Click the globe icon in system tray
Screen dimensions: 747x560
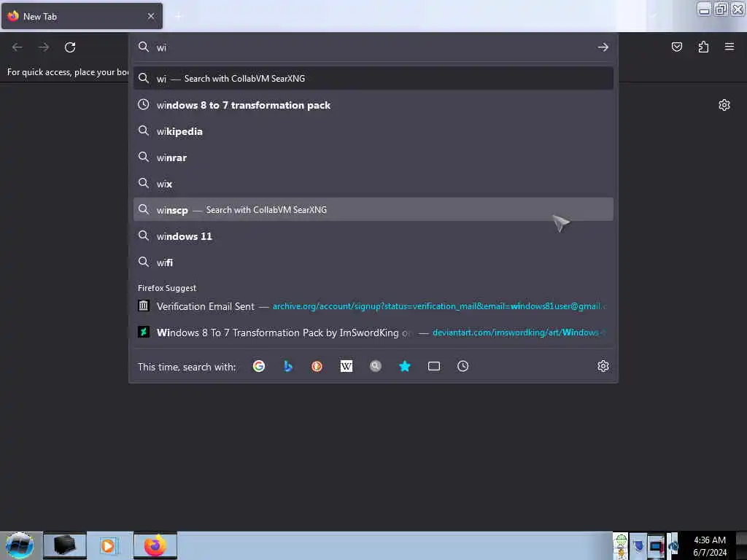pyautogui.click(x=673, y=545)
